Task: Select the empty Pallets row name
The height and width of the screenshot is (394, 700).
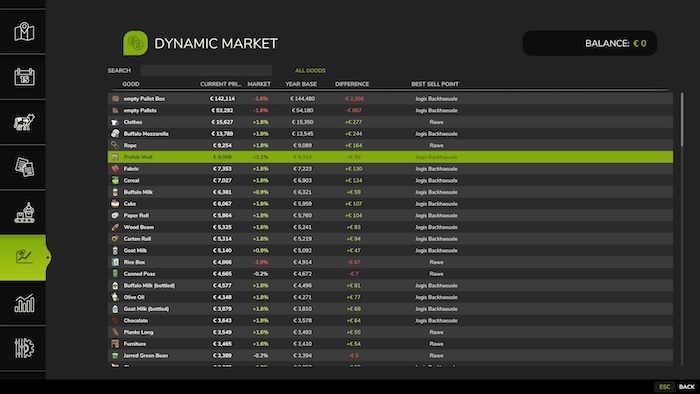Action: [140, 110]
